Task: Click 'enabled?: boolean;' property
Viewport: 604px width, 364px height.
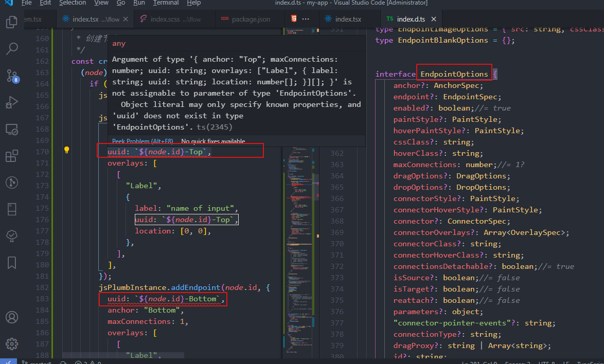Action: tap(434, 108)
